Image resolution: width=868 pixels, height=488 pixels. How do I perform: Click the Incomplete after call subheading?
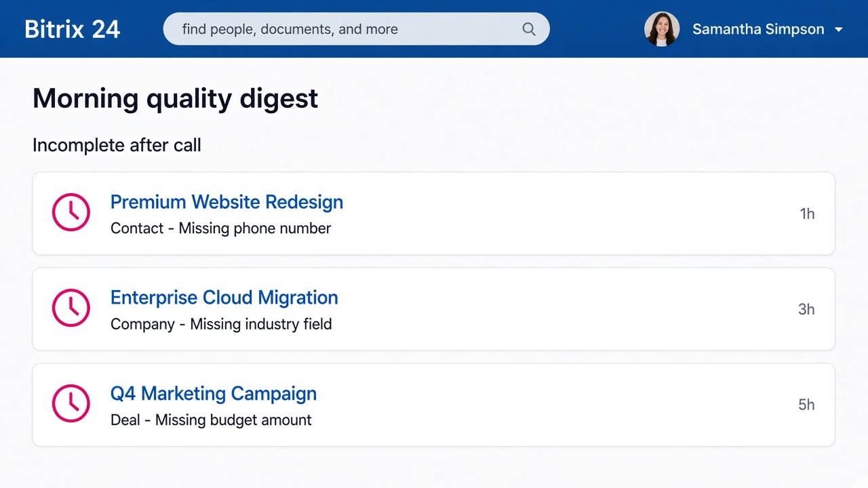117,145
